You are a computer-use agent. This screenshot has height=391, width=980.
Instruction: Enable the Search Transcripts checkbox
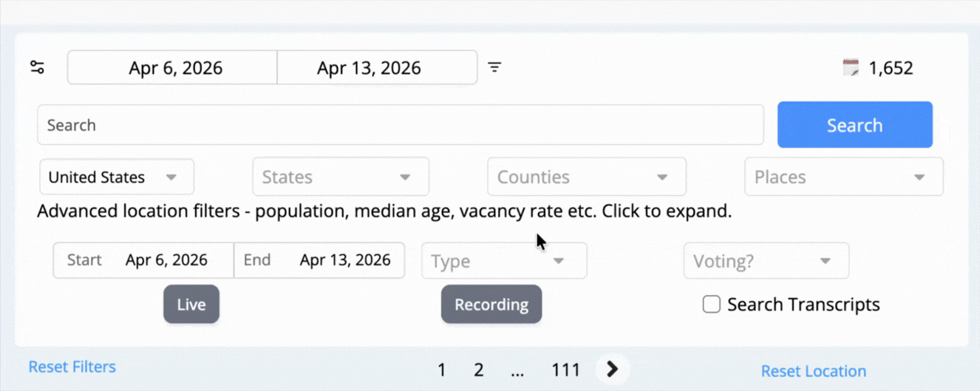point(711,305)
